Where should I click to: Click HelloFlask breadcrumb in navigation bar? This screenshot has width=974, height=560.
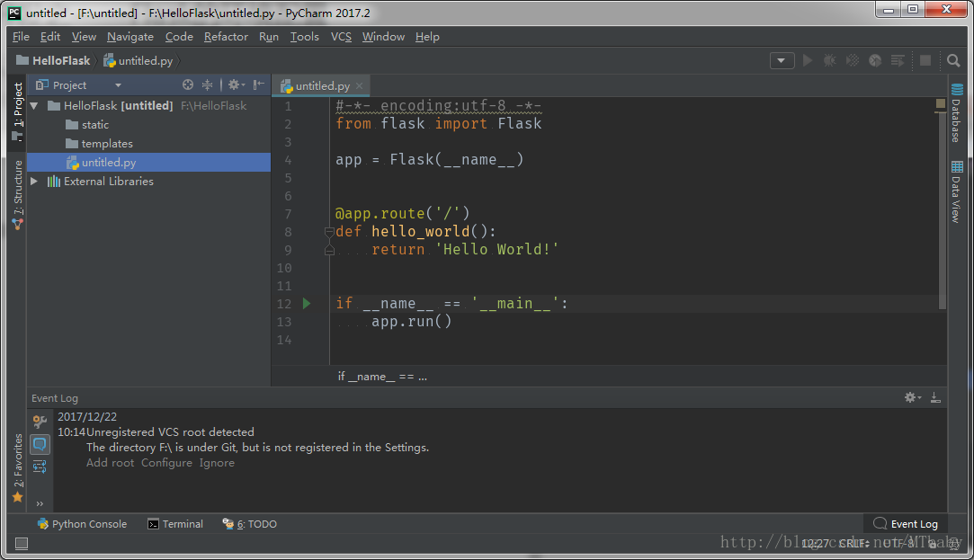[53, 60]
